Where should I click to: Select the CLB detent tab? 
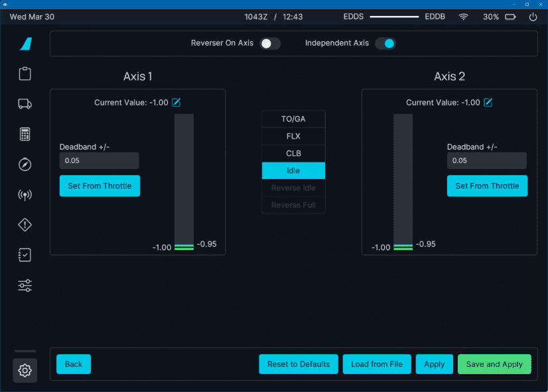click(x=293, y=154)
